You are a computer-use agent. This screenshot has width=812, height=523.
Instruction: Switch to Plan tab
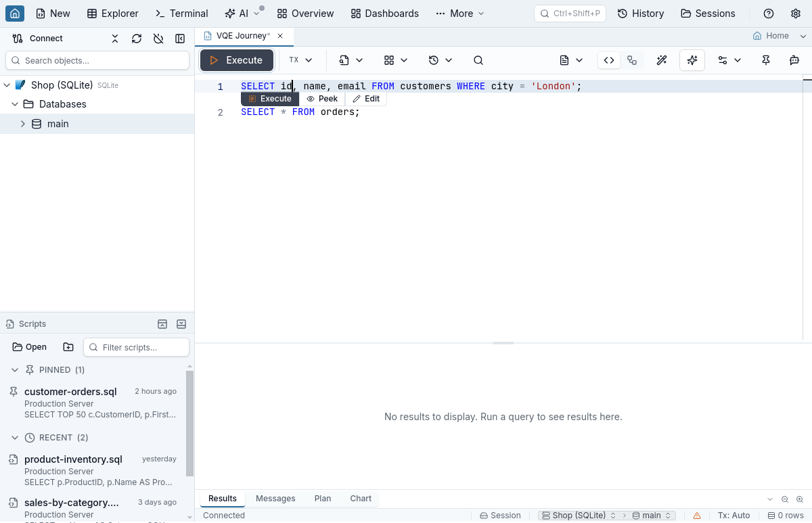pyautogui.click(x=323, y=499)
